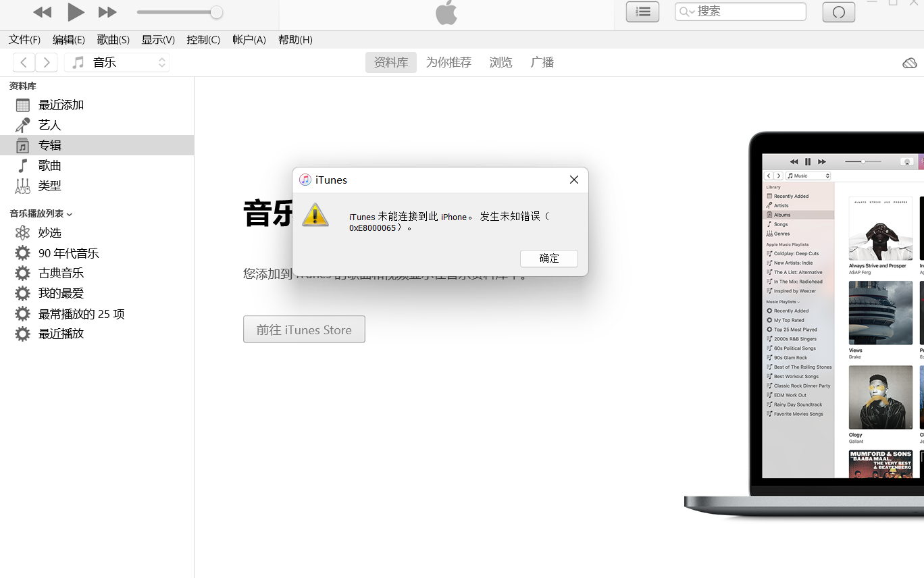Click the 妙选 atom icon
The width and height of the screenshot is (924, 578).
[23, 233]
